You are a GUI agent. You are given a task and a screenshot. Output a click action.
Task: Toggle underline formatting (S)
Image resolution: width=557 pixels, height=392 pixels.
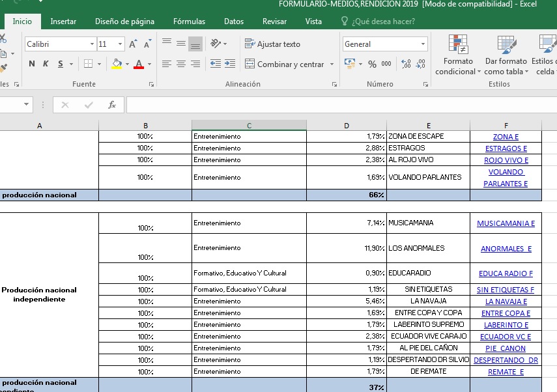point(61,64)
